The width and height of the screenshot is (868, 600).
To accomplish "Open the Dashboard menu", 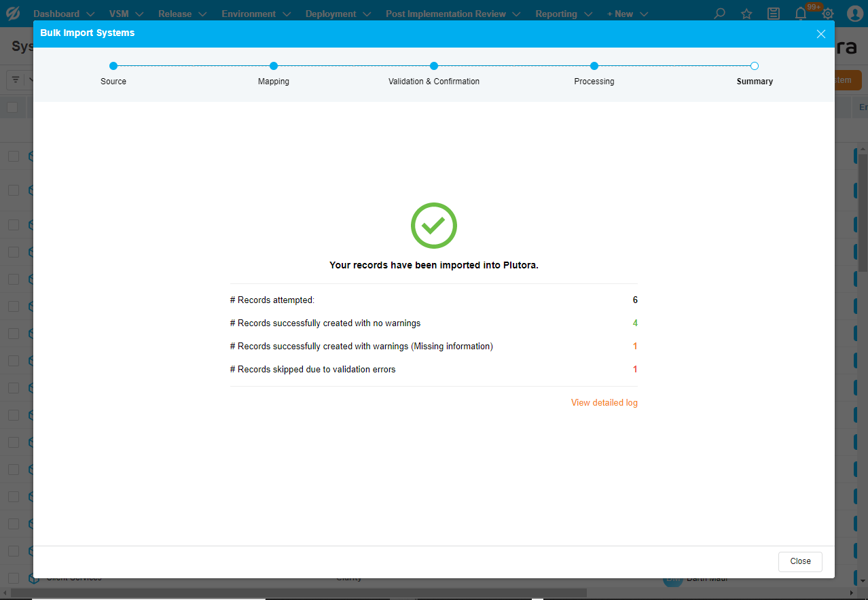I will click(x=63, y=14).
